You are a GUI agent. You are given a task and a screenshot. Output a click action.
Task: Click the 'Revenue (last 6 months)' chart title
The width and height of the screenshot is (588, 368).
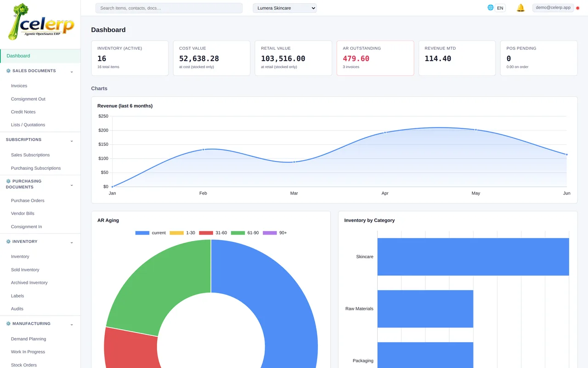(x=125, y=106)
